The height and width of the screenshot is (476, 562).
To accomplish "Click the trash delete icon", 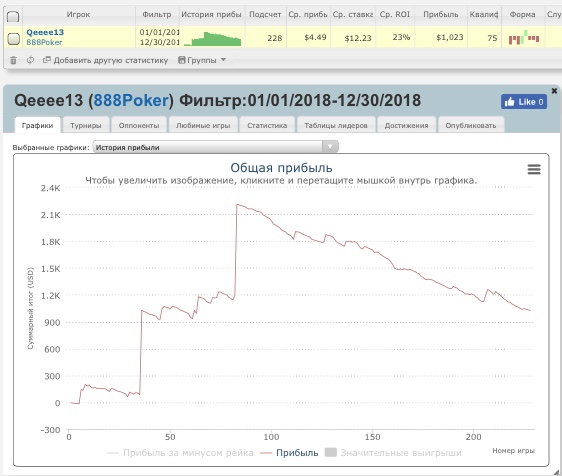I will 13,60.
